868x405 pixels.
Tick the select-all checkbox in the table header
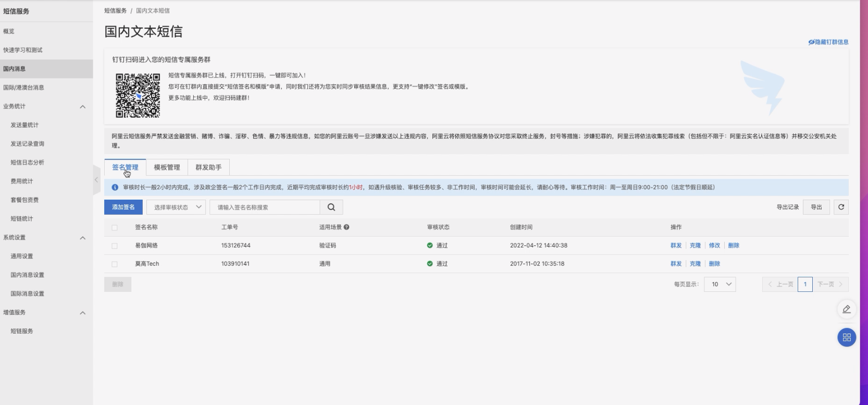[x=115, y=228]
